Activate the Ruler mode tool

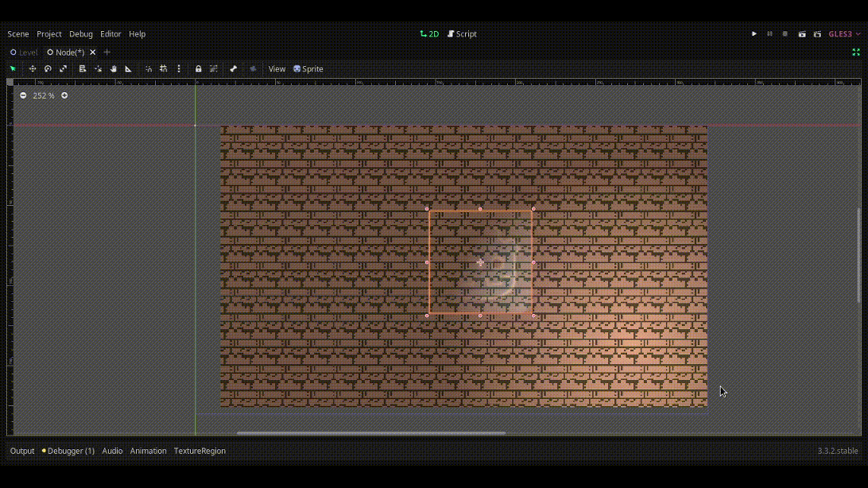click(129, 69)
